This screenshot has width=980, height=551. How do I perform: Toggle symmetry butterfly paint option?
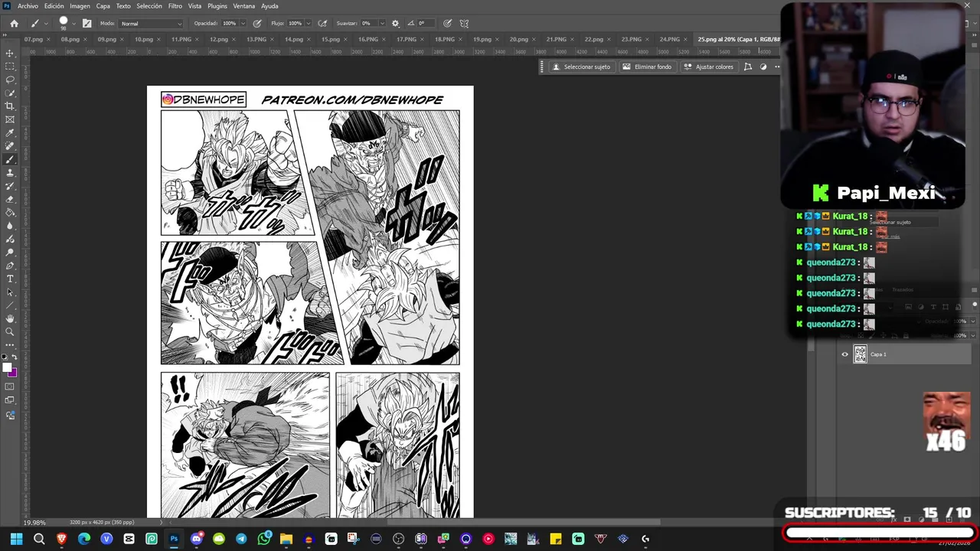point(464,23)
